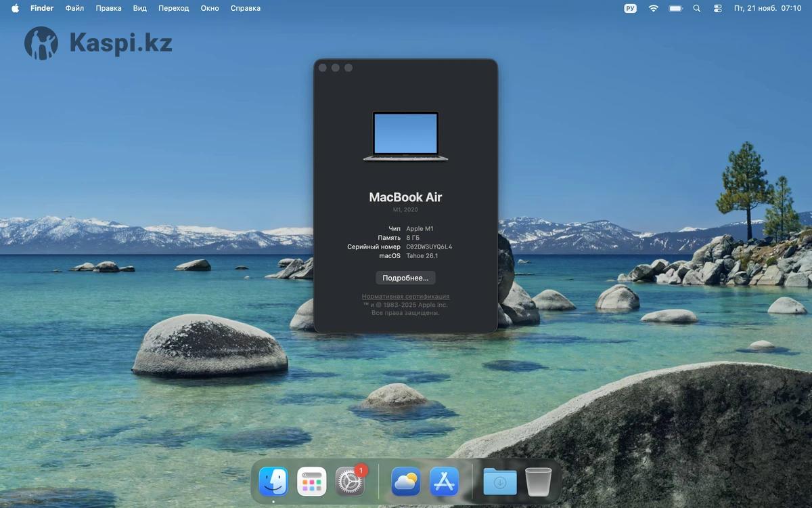Open the Справка menu
The width and height of the screenshot is (812, 508).
[x=245, y=8]
